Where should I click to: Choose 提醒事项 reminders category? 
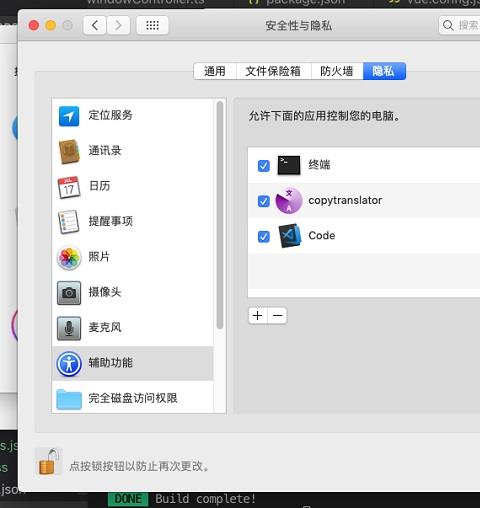tap(133, 222)
